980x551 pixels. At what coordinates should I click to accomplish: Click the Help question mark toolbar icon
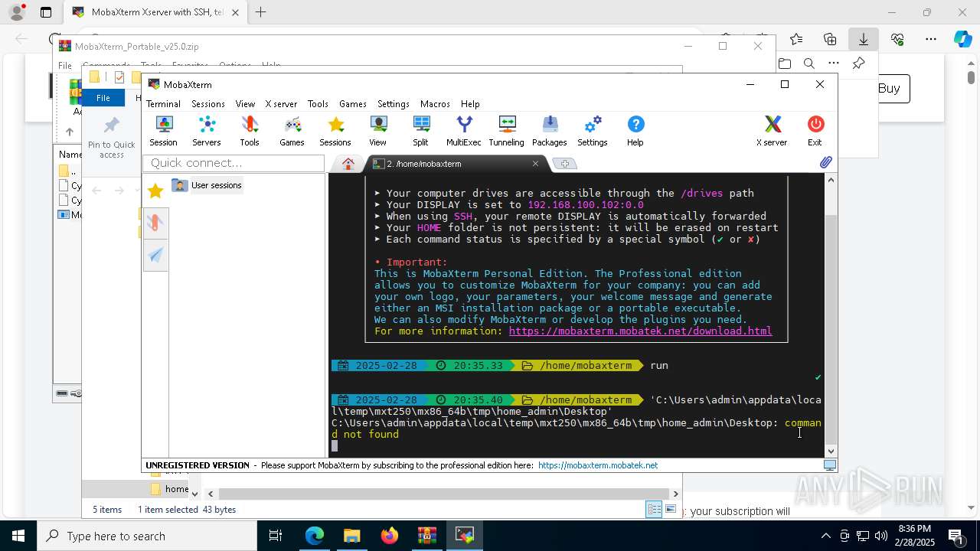[635, 131]
